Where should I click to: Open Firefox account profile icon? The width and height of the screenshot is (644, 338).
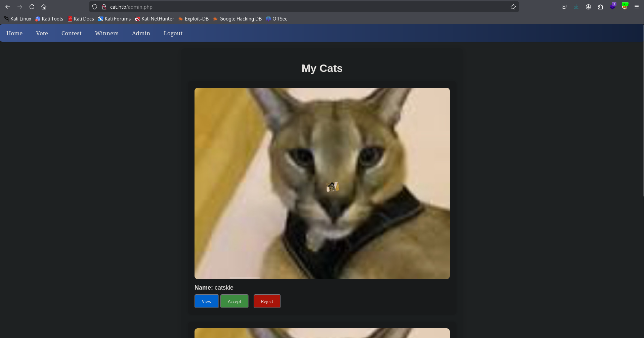tap(588, 7)
